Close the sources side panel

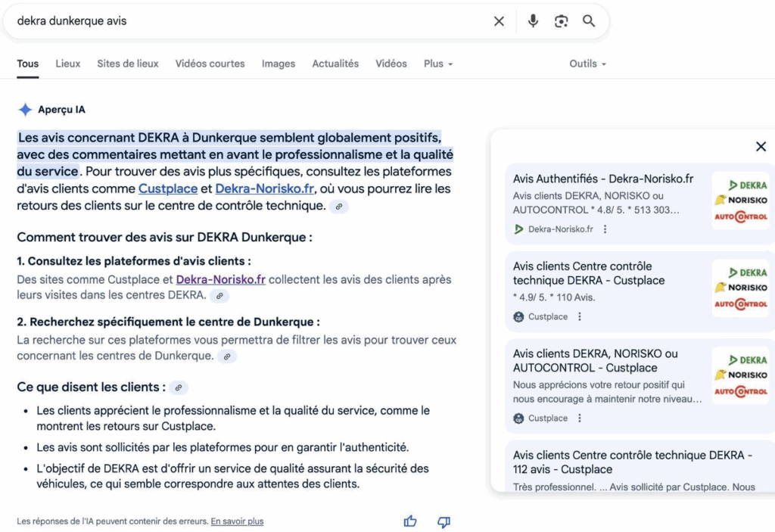761,147
